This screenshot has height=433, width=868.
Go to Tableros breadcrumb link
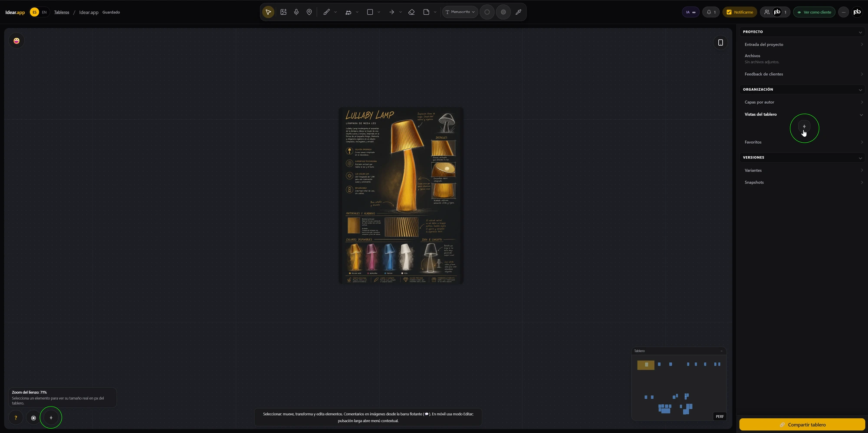click(x=62, y=12)
